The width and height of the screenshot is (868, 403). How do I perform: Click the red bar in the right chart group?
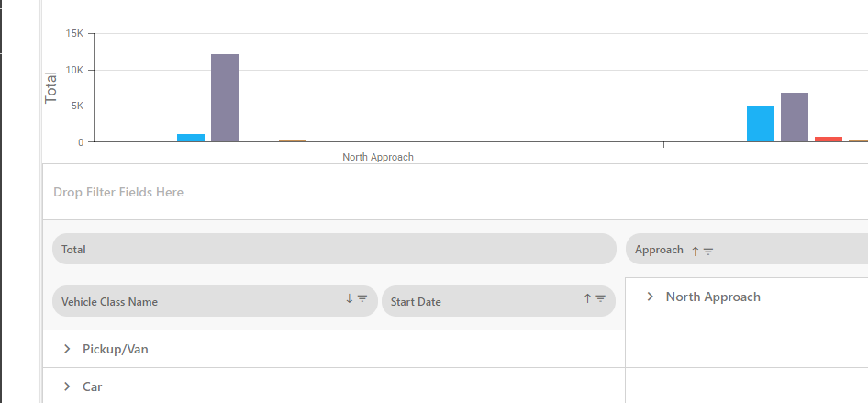(x=828, y=140)
